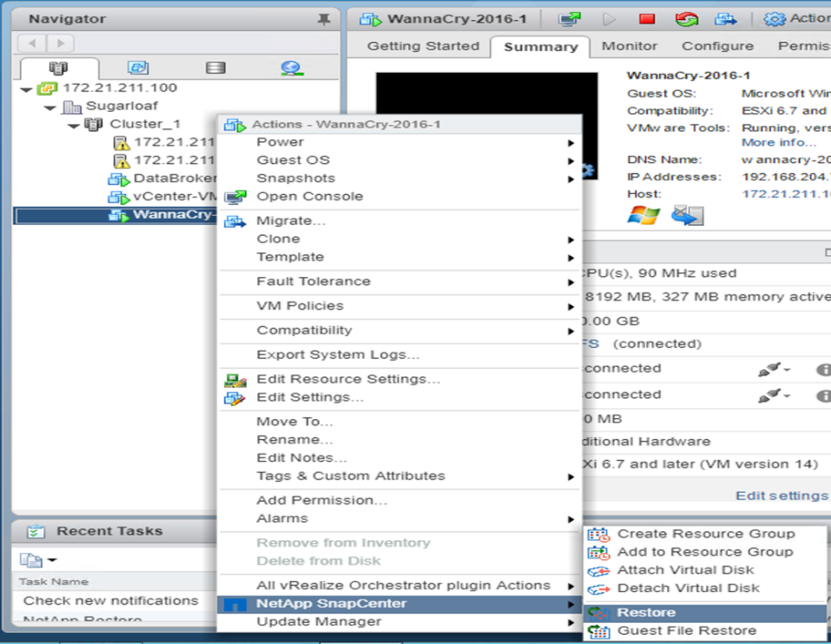Click the Windows guest OS icon
Screen dimensions: 831x644
(x=643, y=216)
